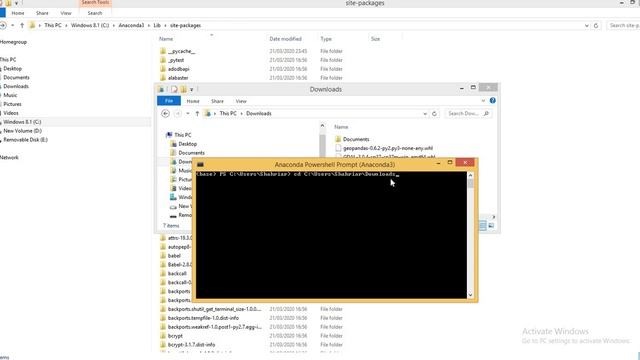Select Network in left navigation pane
The image size is (640, 360).
pyautogui.click(x=9, y=158)
